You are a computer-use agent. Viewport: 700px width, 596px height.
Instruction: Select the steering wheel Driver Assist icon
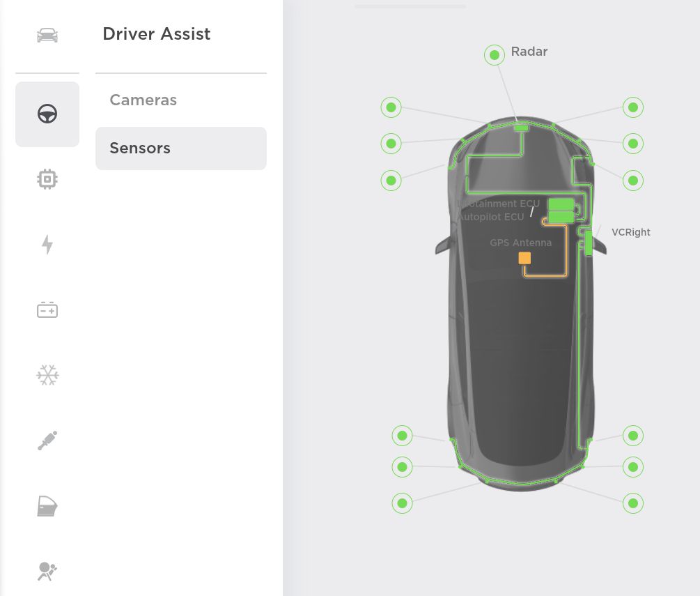tap(47, 114)
